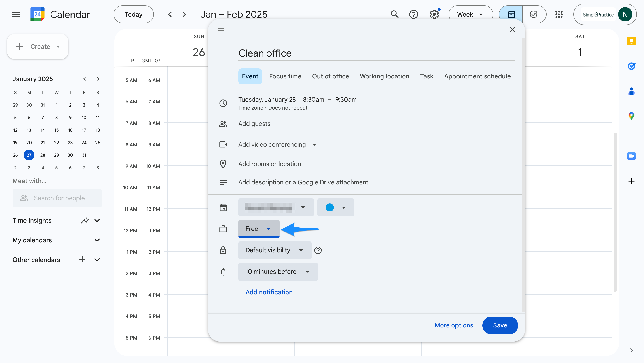Open the Create button dropdown
This screenshot has width=644, height=363.
pos(58,46)
